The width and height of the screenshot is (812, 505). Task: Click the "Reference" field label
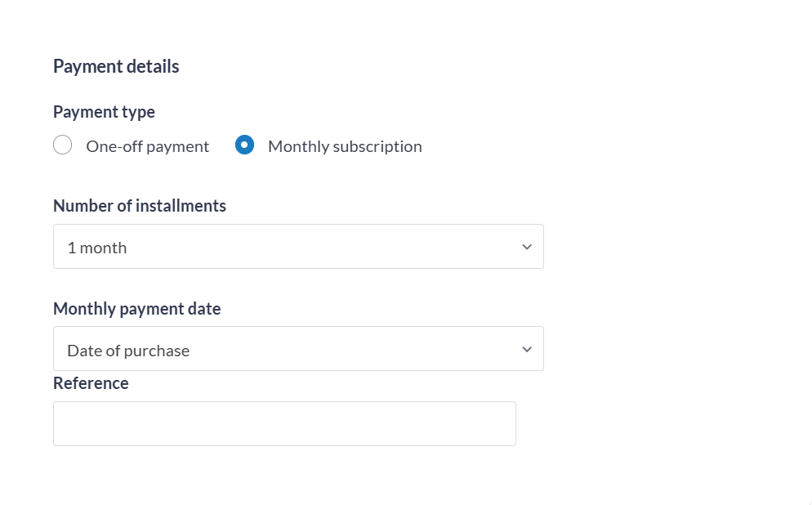coord(91,383)
